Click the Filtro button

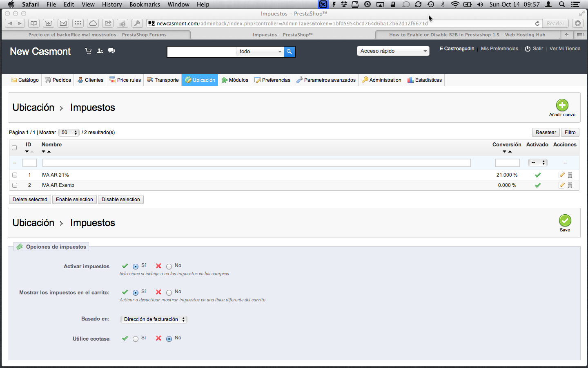(x=570, y=132)
